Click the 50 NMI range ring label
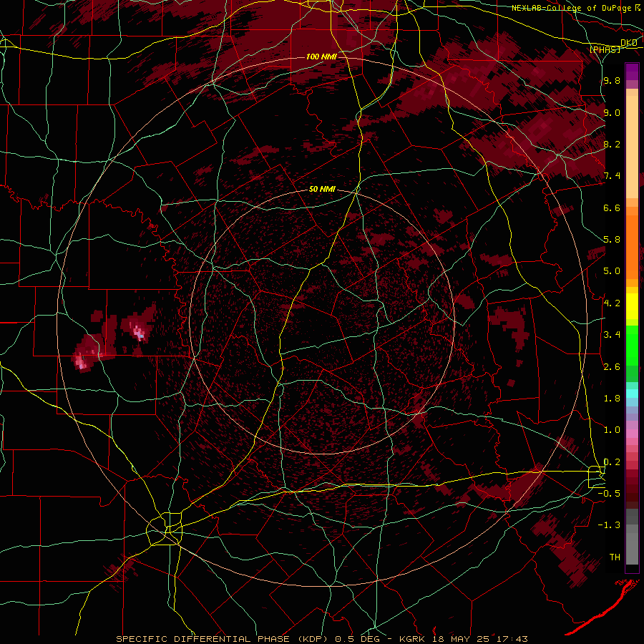Viewport: 644px width, 644px height. [x=322, y=189]
